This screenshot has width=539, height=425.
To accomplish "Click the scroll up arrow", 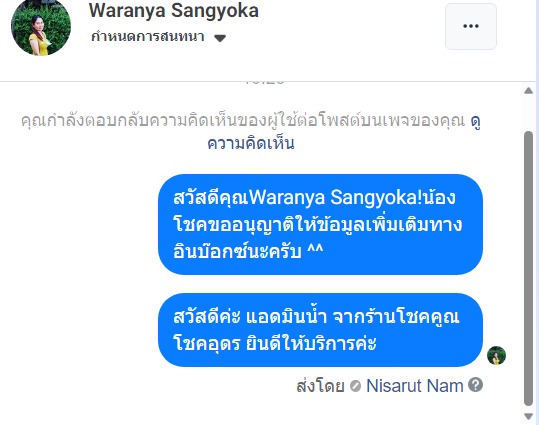I will [528, 91].
